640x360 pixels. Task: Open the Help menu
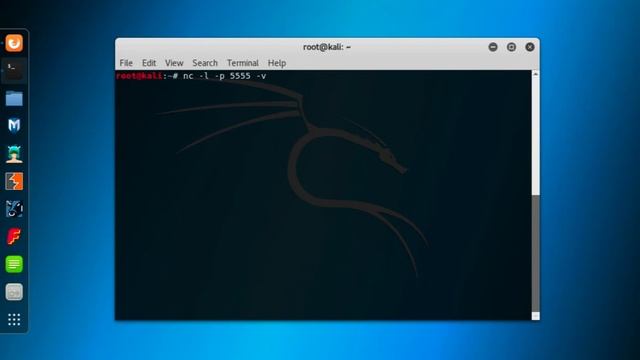(x=277, y=63)
